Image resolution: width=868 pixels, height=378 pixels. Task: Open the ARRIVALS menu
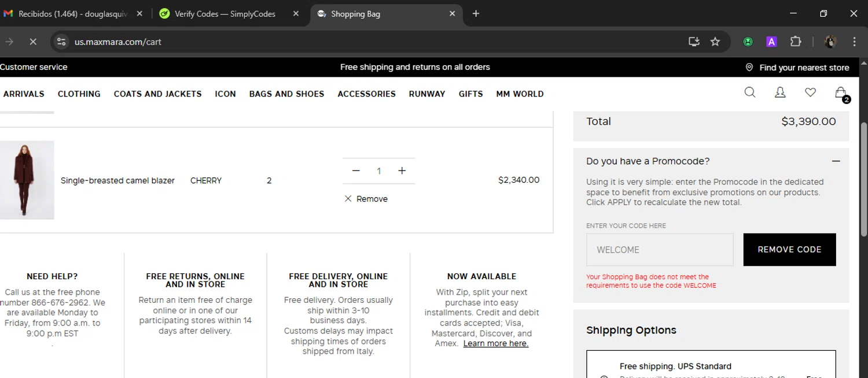click(x=23, y=94)
